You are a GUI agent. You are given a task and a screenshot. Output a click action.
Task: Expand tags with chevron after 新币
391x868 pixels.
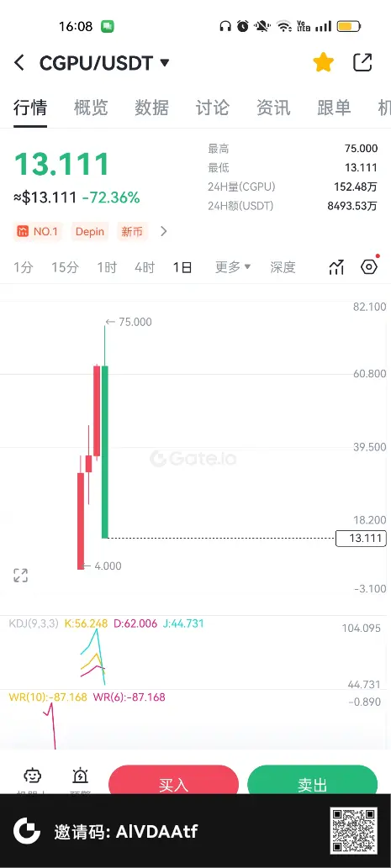coord(163,231)
